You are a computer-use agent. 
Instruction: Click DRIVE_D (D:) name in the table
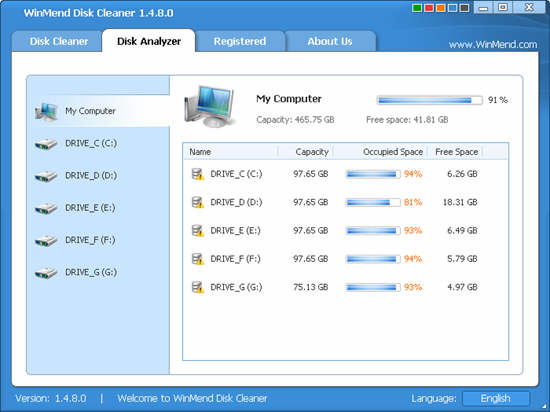click(236, 202)
